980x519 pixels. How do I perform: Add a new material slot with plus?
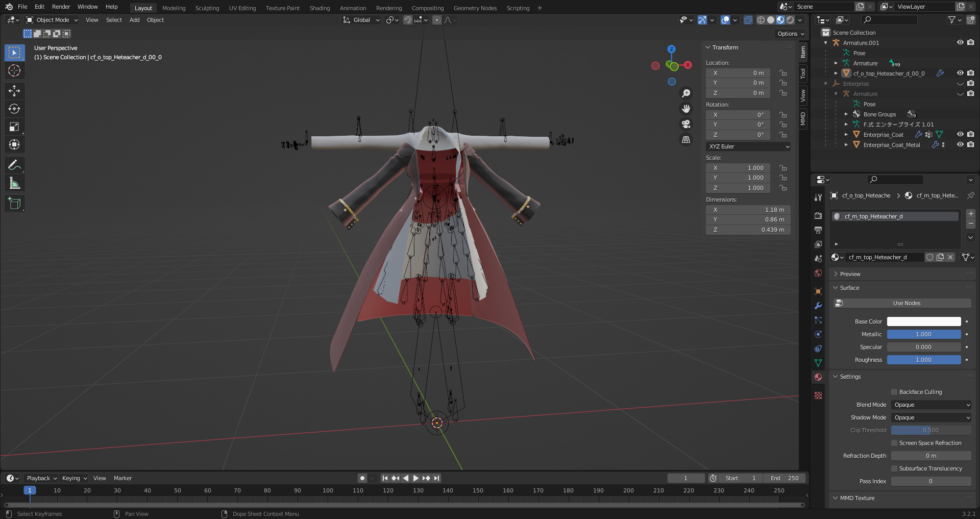coord(971,214)
